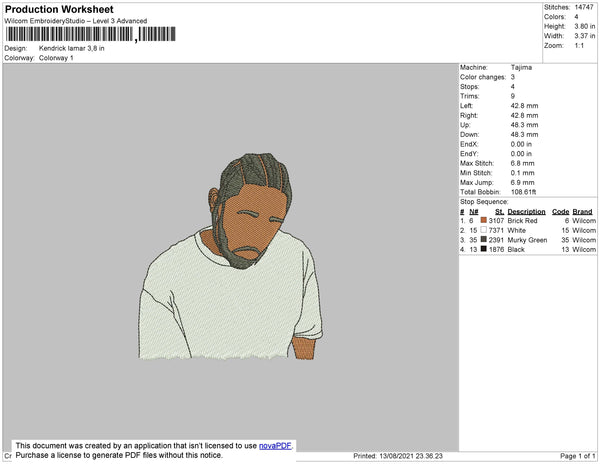This screenshot has width=600, height=464.
Task: Click the Code column header
Action: coord(561,212)
